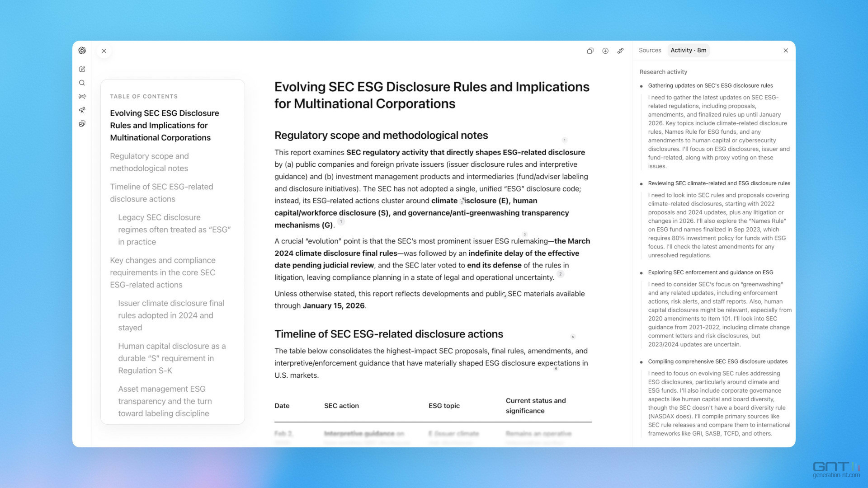Download the report with download icon

(605, 51)
